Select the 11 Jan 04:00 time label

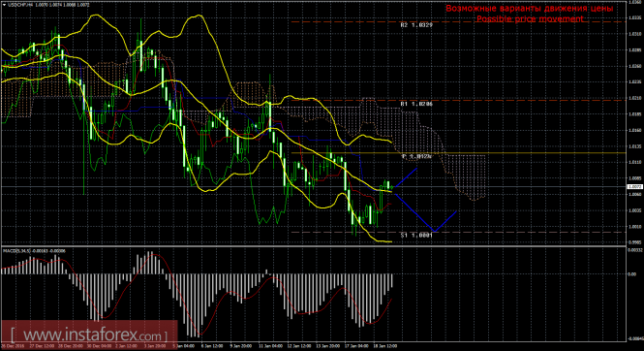pyautogui.click(x=269, y=346)
